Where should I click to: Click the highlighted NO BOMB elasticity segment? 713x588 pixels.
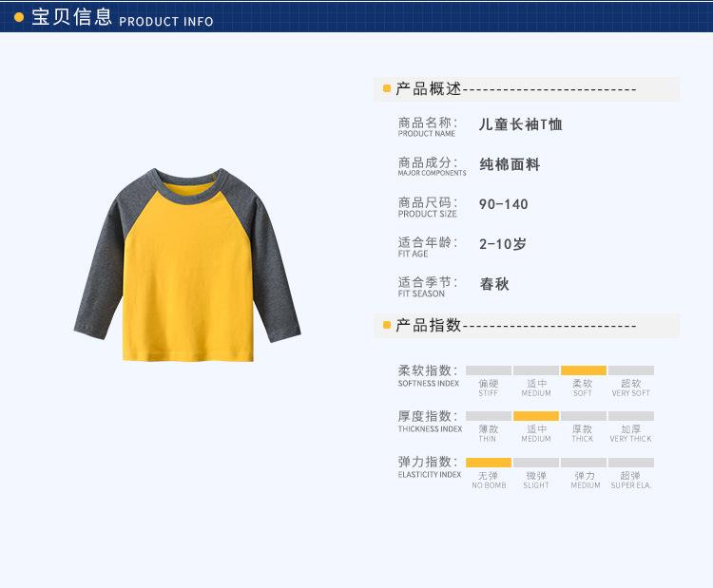coord(489,463)
